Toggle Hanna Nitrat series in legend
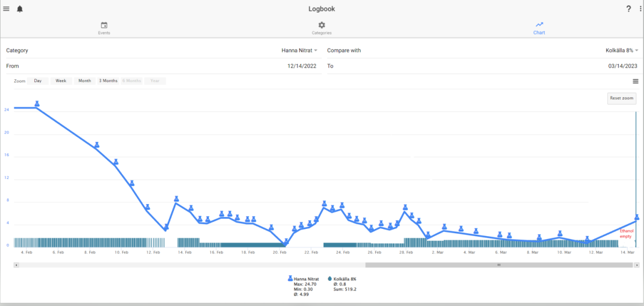 pos(304,279)
